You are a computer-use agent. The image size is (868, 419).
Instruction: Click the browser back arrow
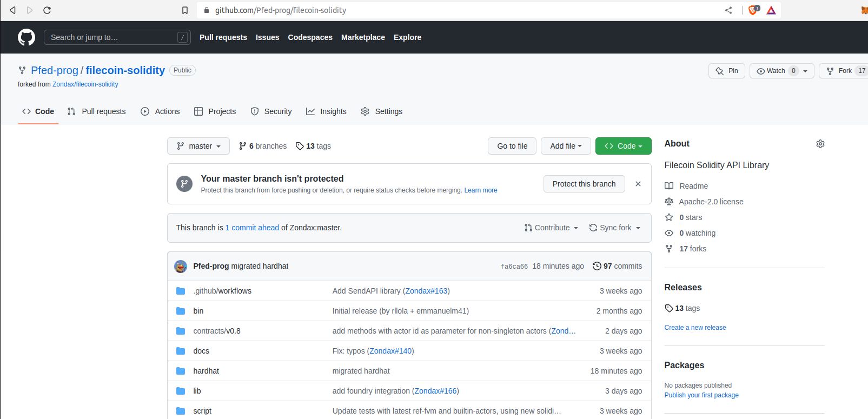click(12, 10)
